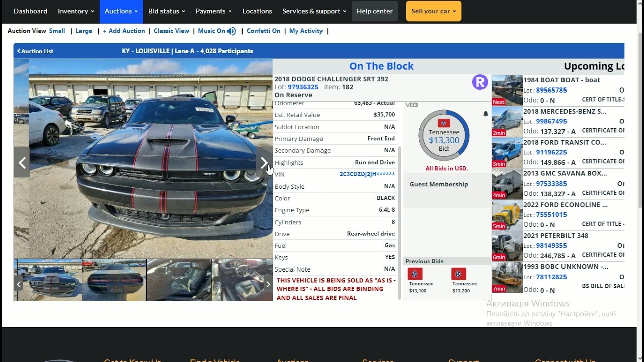
Task: Show the previous vehicle photo arrow
Action: coord(22,163)
